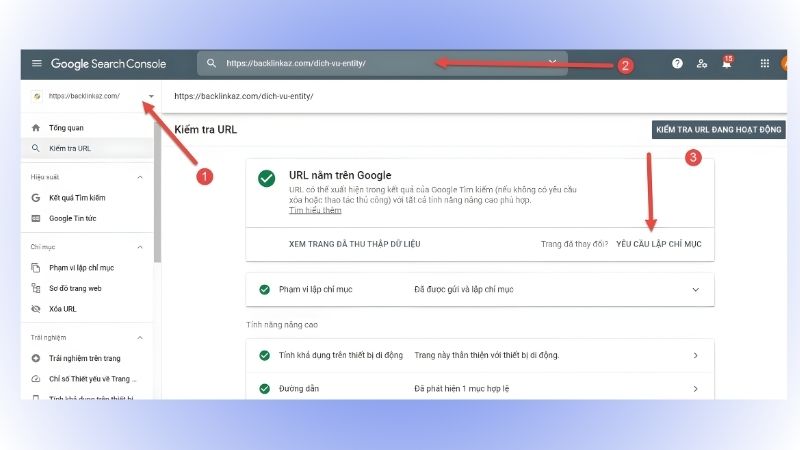800x450 pixels.
Task: Open user management settings icon
Action: coord(702,63)
